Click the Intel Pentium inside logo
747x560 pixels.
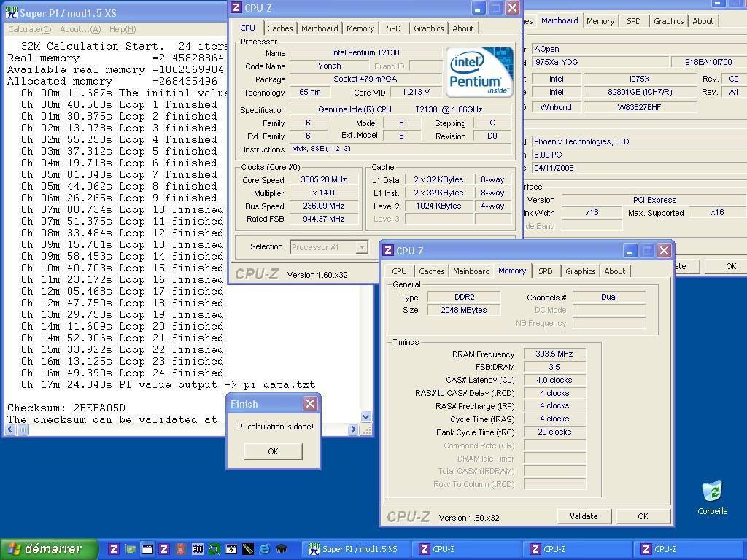[x=479, y=72]
